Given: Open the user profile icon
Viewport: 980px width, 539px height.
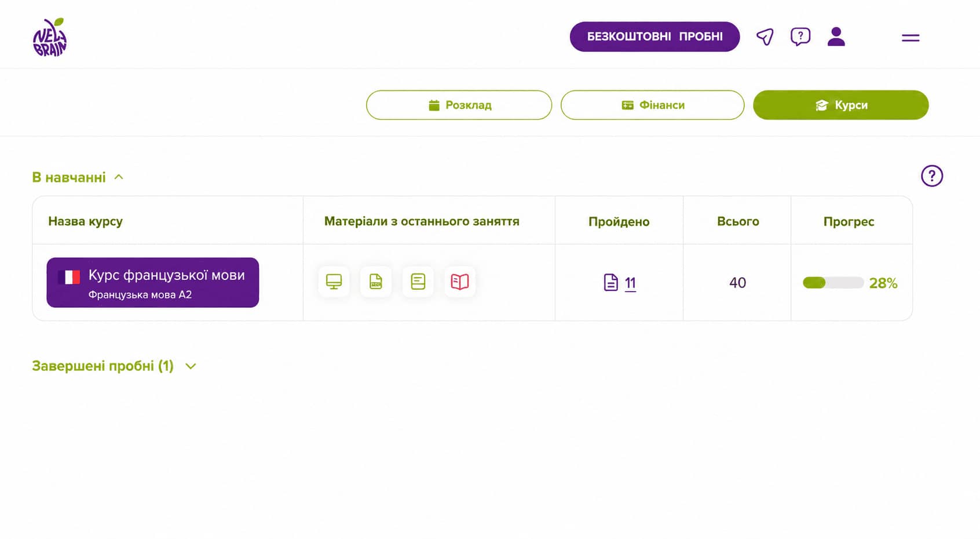Looking at the screenshot, I should pyautogui.click(x=836, y=37).
